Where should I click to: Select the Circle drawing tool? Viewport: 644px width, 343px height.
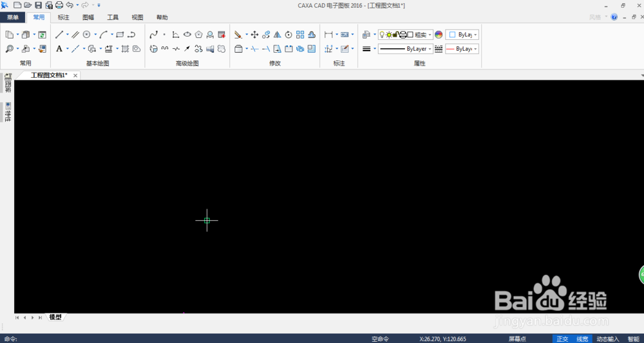87,35
